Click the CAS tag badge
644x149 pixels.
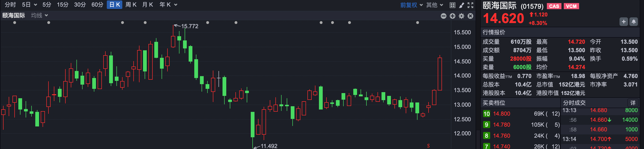click(554, 6)
